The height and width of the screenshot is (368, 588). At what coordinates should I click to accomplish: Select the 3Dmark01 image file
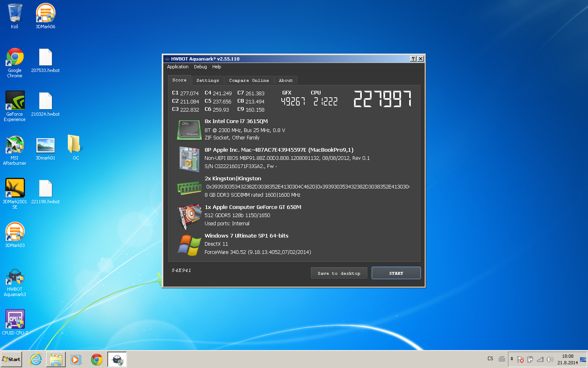pos(45,148)
